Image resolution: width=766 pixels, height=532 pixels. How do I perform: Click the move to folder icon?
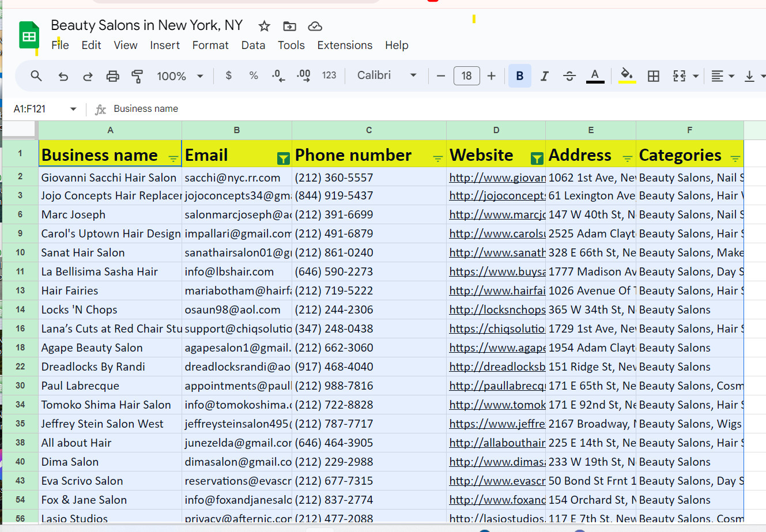click(x=289, y=26)
